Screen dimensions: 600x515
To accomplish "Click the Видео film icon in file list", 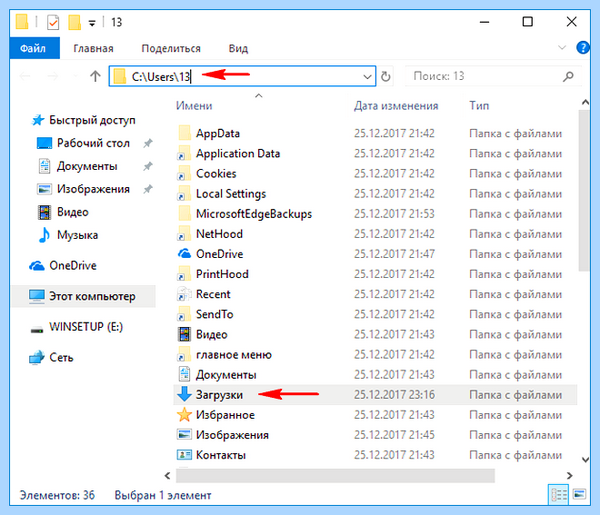I will coord(184,334).
